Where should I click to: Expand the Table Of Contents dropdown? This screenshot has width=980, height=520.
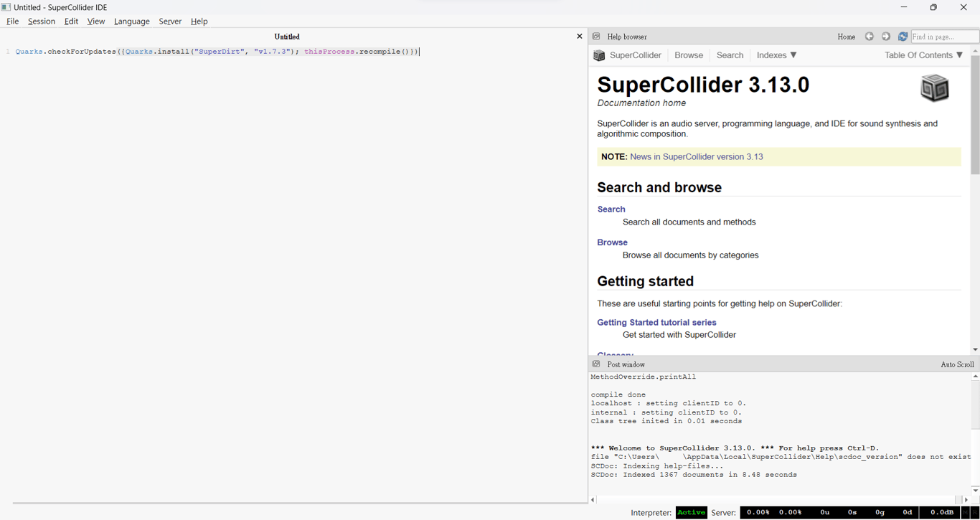[x=924, y=55]
